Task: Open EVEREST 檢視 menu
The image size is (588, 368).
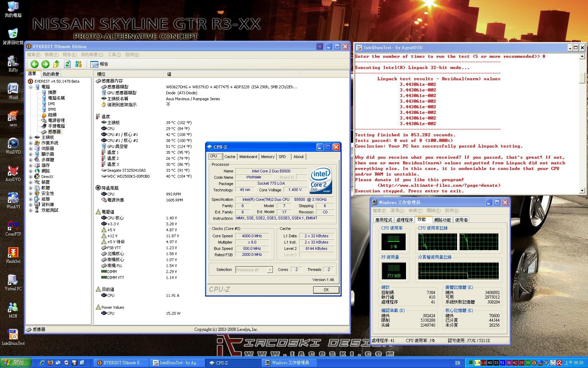Action: click(x=51, y=55)
